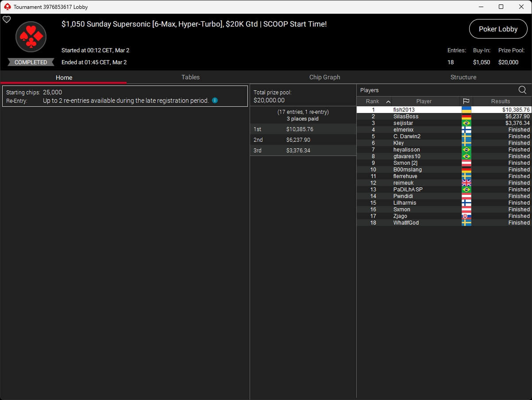Viewport: 532px width, 400px height.
Task: Switch to the Tables tab
Action: [190, 77]
